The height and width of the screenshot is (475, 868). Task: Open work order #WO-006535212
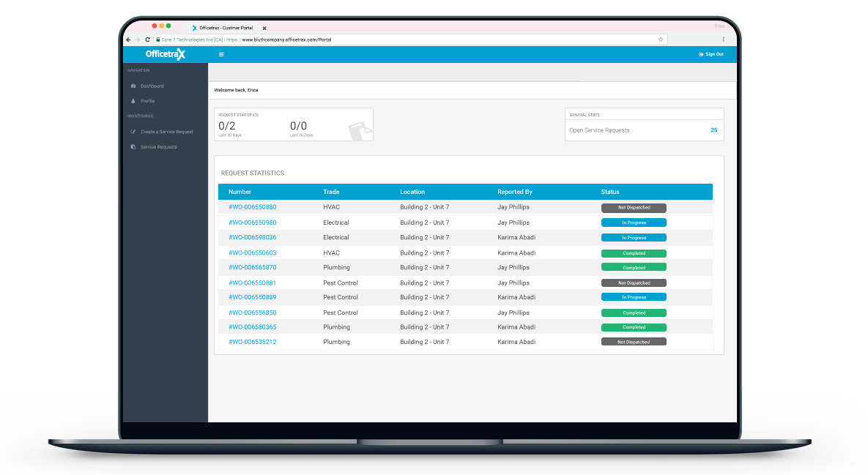point(252,342)
